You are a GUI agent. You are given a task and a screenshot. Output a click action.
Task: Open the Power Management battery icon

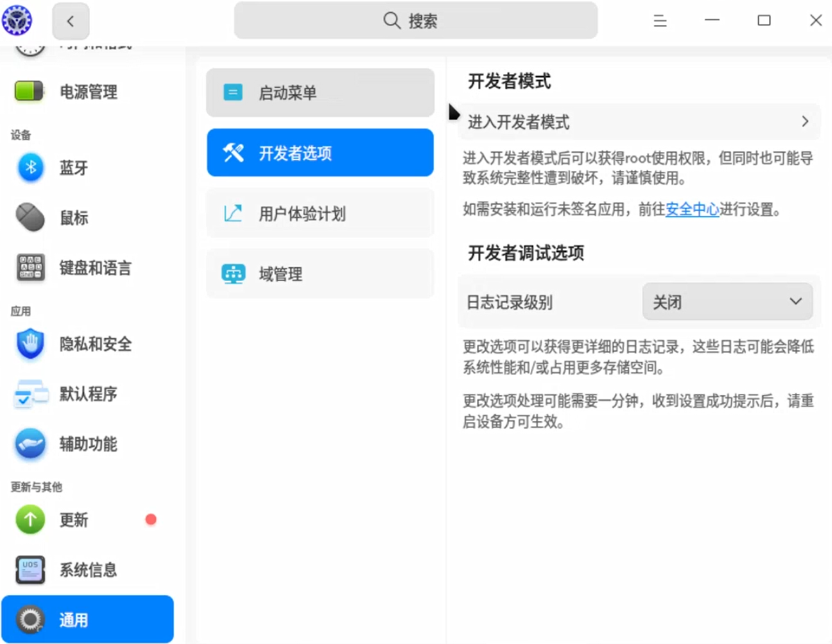point(29,92)
